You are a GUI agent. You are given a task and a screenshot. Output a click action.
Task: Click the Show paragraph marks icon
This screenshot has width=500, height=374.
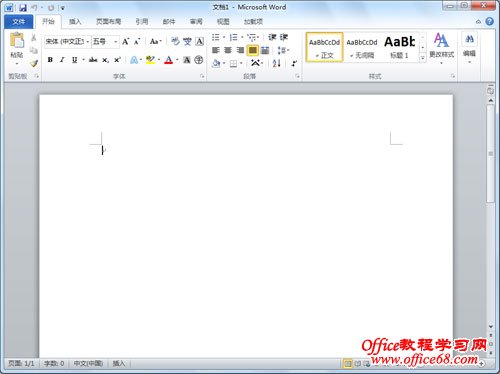[x=294, y=63]
